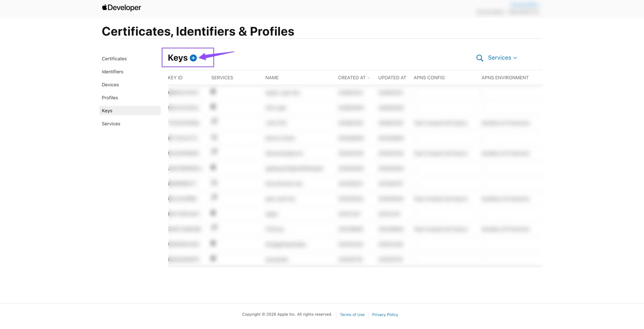The width and height of the screenshot is (644, 329).
Task: Click the blue plus icon next to Keys
Action: (193, 58)
